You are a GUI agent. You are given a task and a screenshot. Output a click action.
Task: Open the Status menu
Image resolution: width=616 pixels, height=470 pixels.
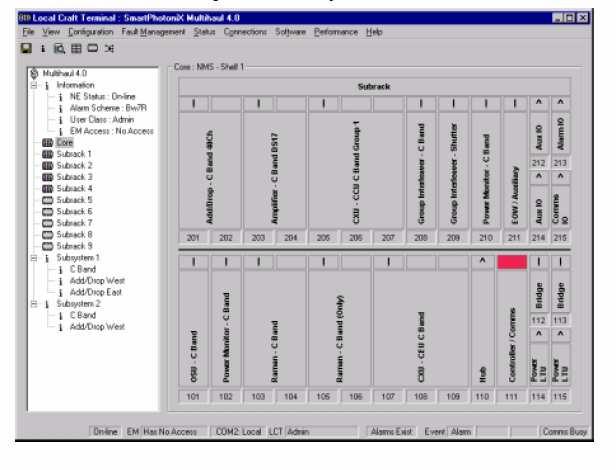204,32
